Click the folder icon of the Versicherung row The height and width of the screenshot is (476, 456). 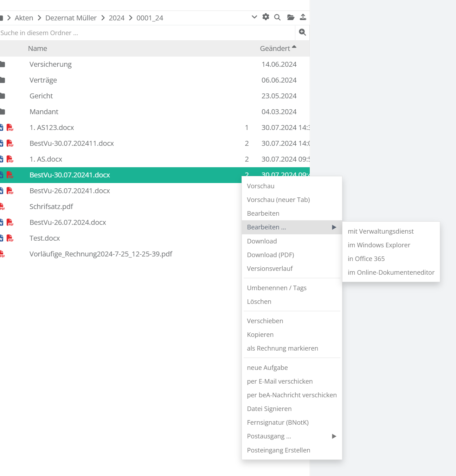[x=2, y=64]
